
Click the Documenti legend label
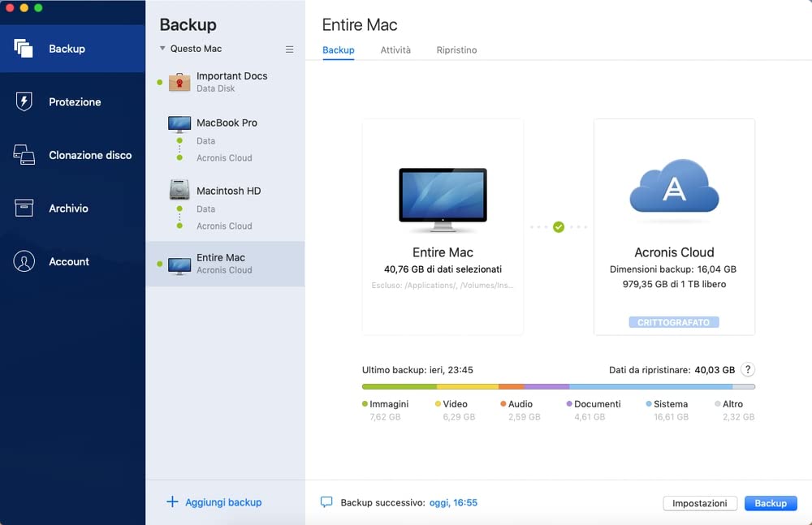pyautogui.click(x=597, y=404)
